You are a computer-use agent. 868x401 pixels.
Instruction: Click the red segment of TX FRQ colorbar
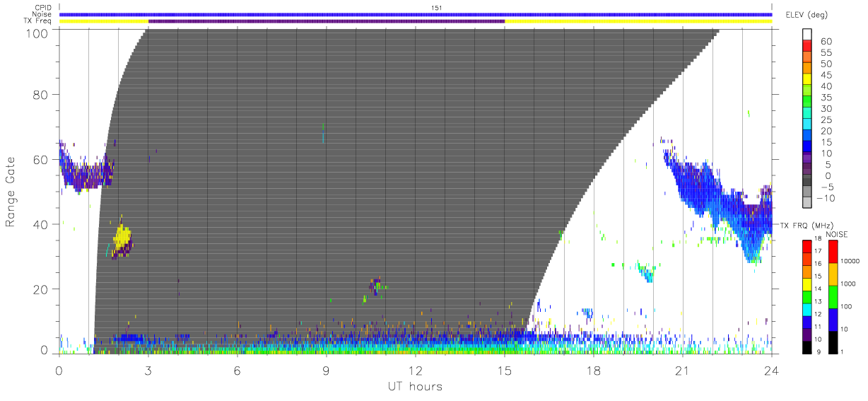pos(807,245)
